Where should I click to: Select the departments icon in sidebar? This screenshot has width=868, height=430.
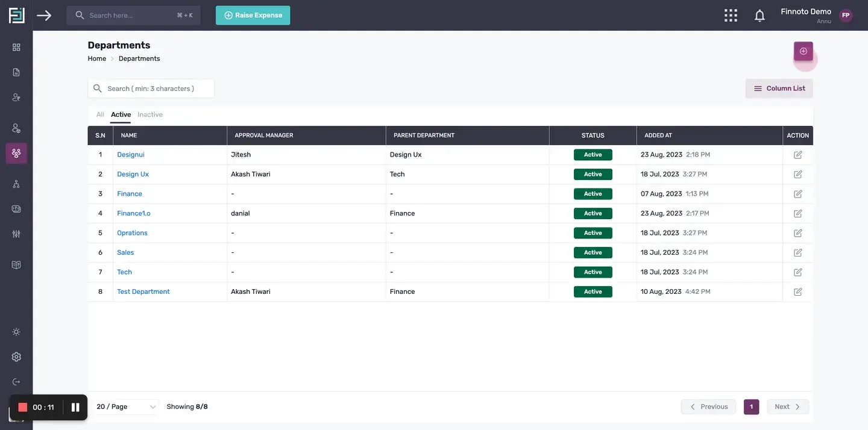point(16,153)
